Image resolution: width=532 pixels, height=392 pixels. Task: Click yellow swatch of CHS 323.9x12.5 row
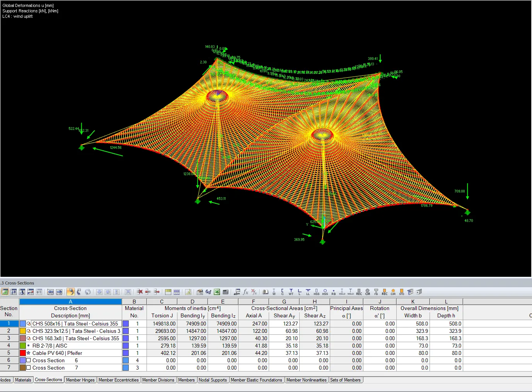23,331
